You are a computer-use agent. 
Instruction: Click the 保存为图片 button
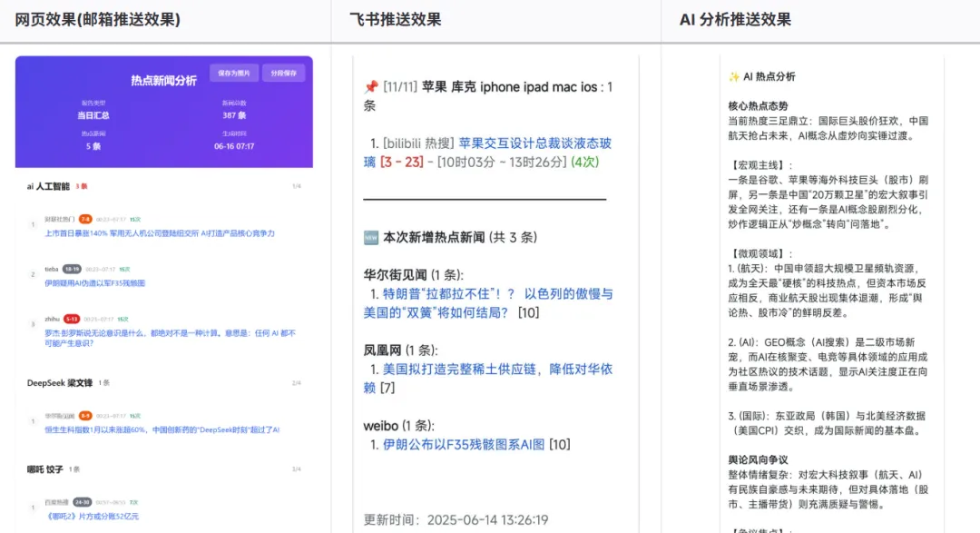coord(234,74)
